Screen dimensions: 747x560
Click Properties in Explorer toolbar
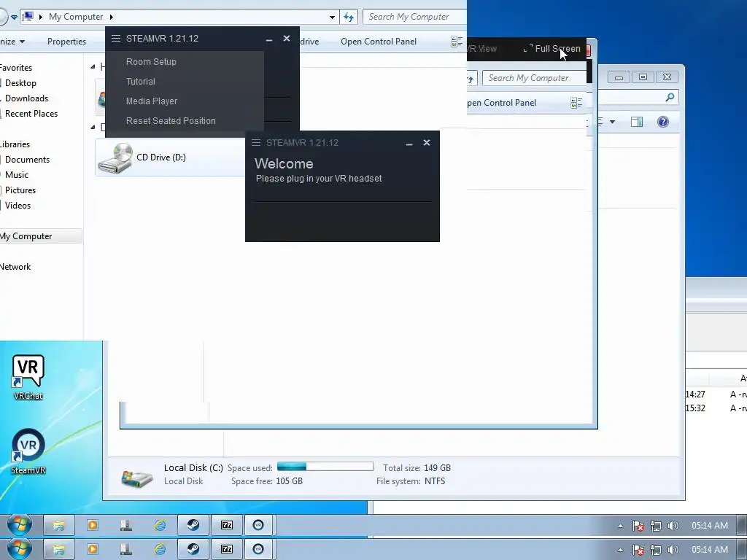[66, 42]
